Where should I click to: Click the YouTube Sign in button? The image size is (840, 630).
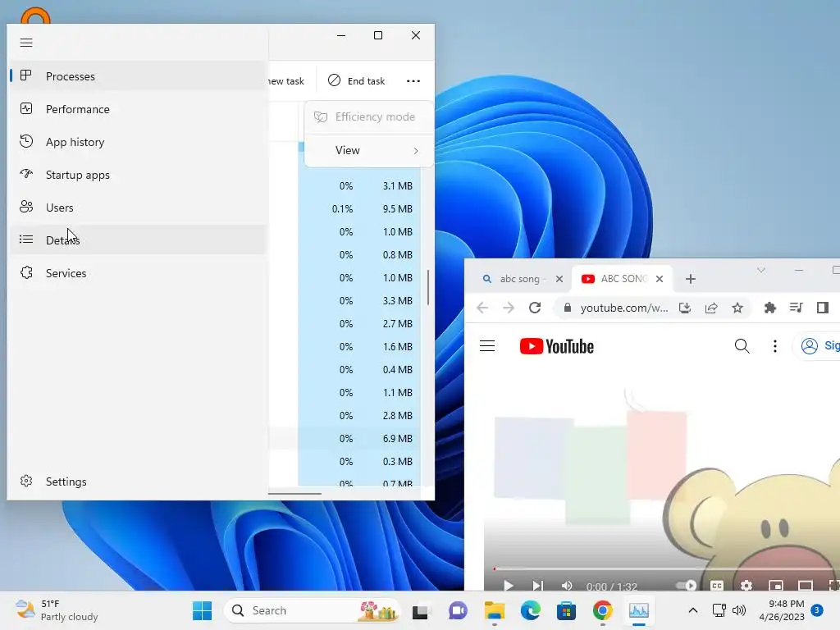818,346
